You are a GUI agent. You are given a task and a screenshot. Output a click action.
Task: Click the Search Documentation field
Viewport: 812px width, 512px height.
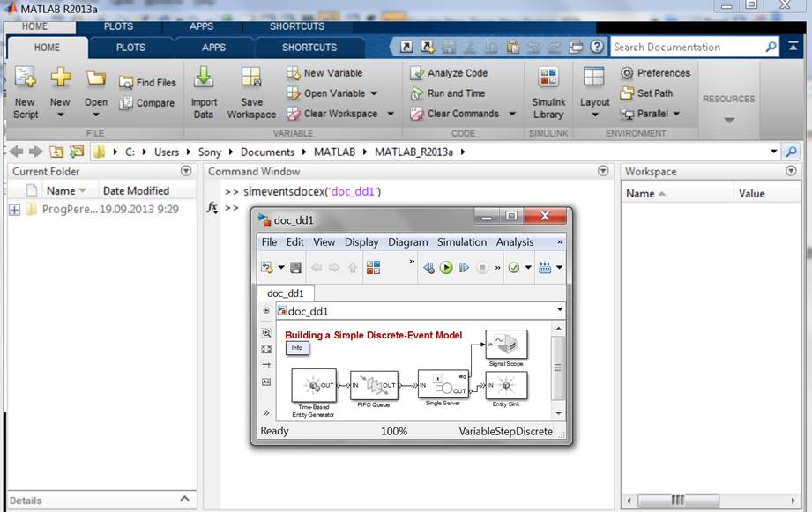pyautogui.click(x=687, y=47)
